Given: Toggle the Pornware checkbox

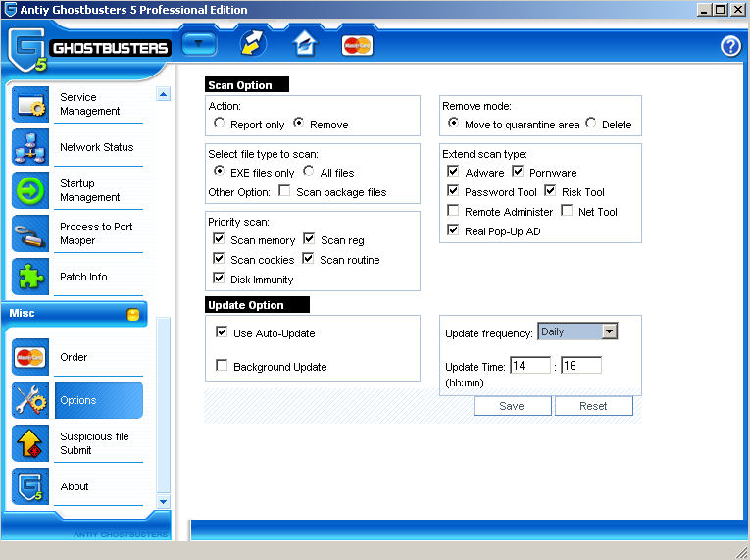Looking at the screenshot, I should (x=518, y=171).
